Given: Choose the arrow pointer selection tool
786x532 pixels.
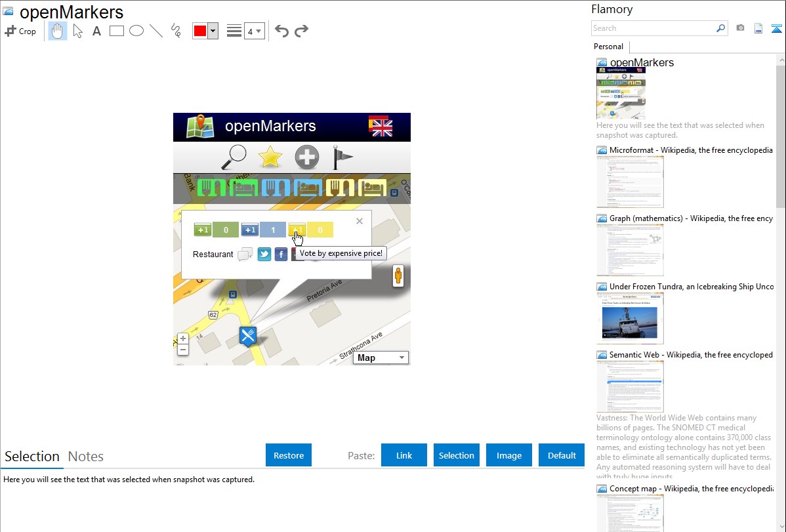Looking at the screenshot, I should [77, 31].
